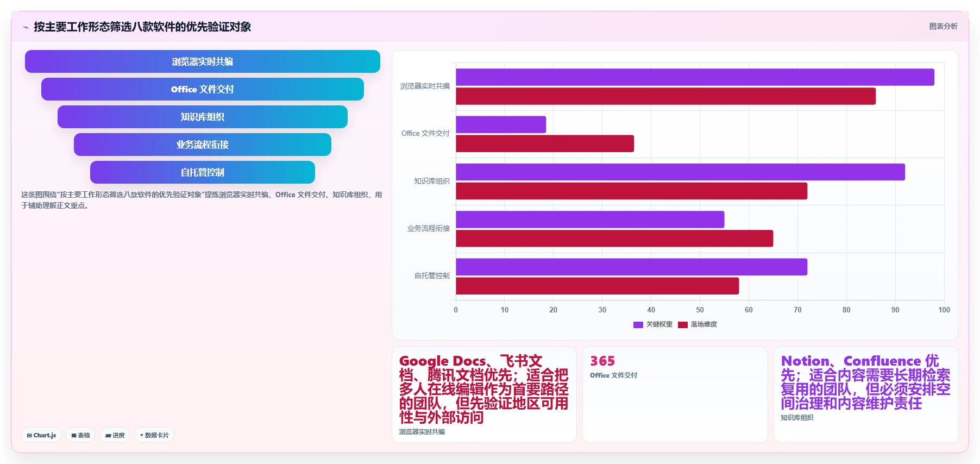Viewport: 980px width, 464px height.
Task: Click the 图表分析 label in the header
Action: point(943,26)
